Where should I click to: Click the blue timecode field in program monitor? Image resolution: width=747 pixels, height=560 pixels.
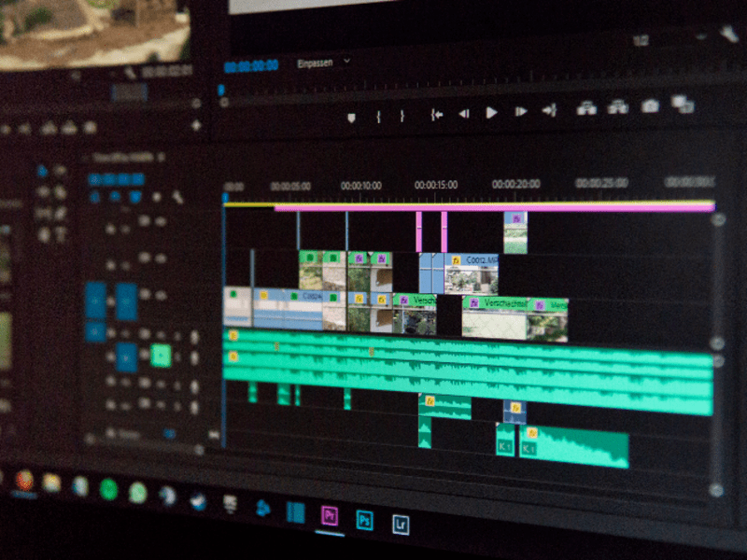point(251,65)
